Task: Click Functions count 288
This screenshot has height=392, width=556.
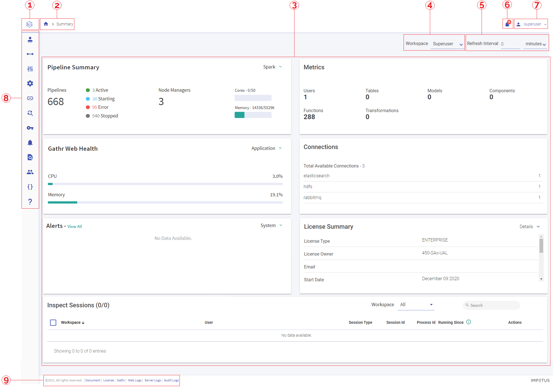Action: pos(309,117)
